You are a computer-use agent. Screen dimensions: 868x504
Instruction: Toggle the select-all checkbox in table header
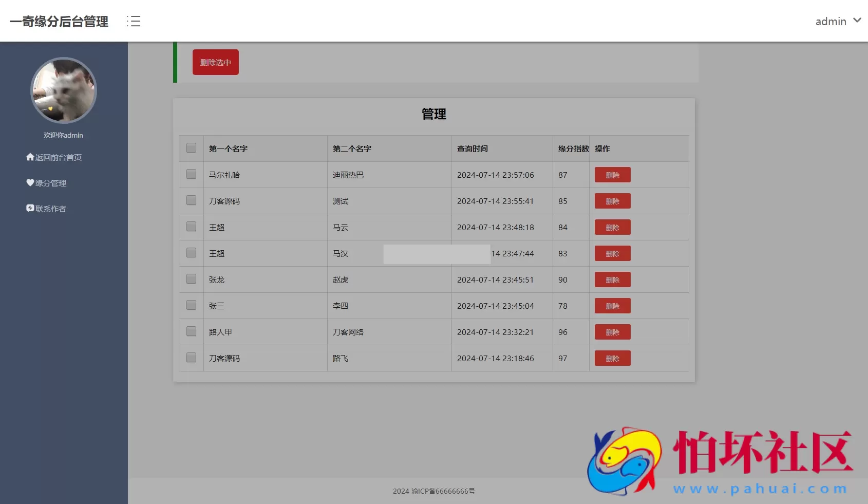coord(191,147)
